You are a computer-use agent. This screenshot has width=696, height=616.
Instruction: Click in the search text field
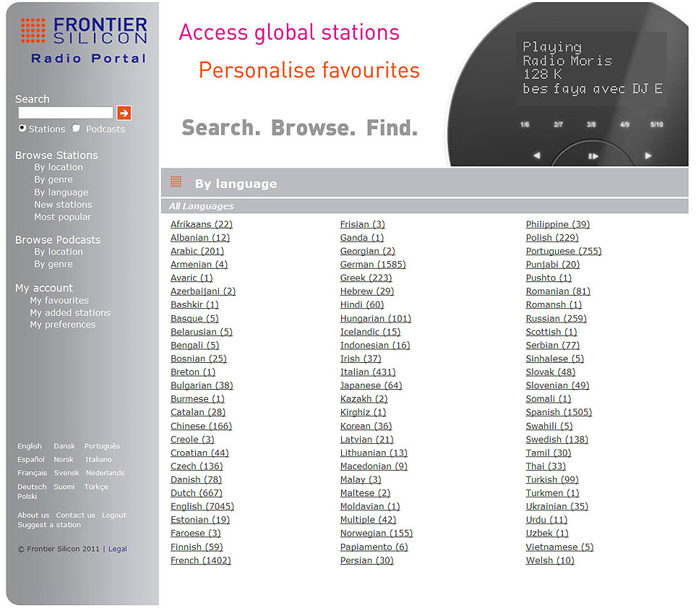65,113
